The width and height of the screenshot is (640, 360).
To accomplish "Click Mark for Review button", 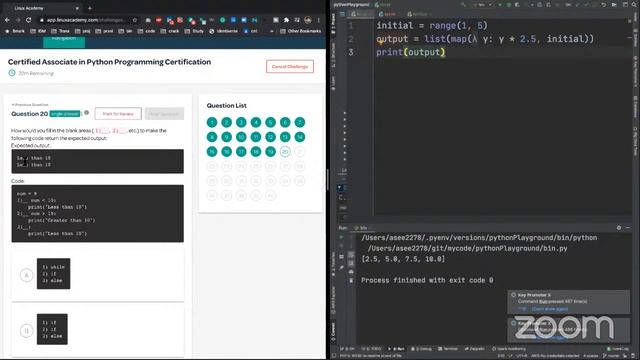I will [x=118, y=113].
